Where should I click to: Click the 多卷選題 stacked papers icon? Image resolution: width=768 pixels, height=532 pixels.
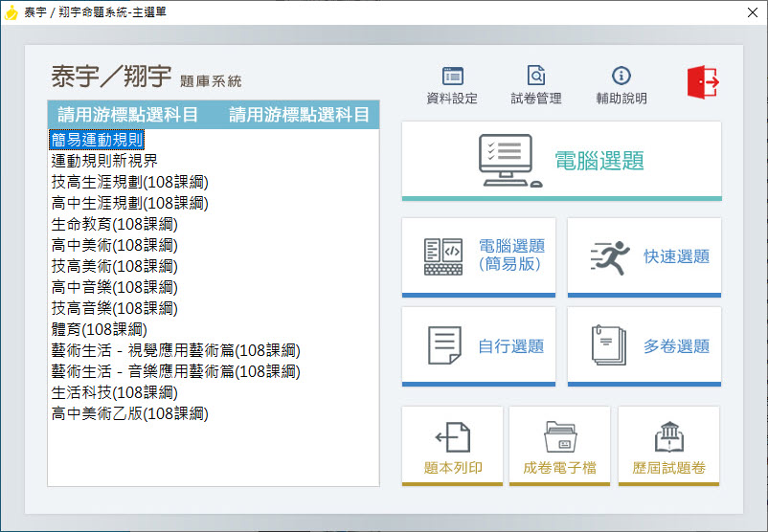click(x=609, y=345)
